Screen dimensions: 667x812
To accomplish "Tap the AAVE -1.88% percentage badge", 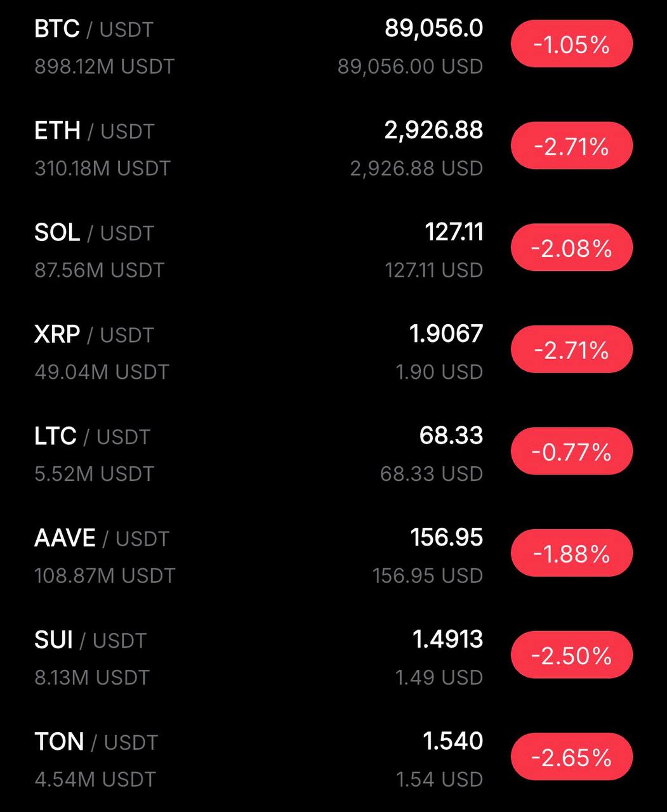I will click(571, 554).
